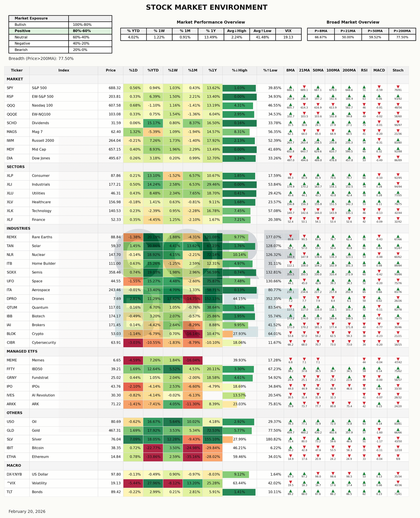Click the MACD up-arrow for XLI Industrials

coord(379,183)
